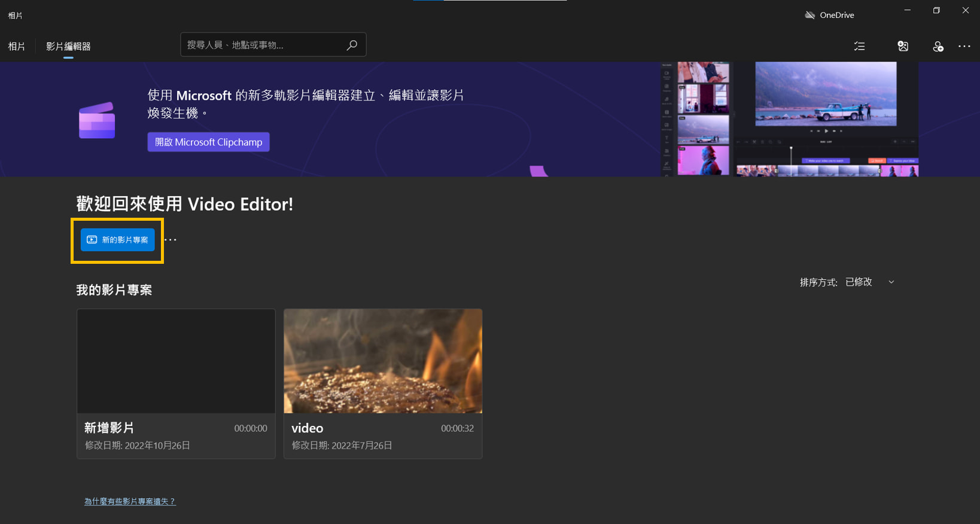The width and height of the screenshot is (980, 524).
Task: Create a 新的影片專案
Action: pos(118,240)
